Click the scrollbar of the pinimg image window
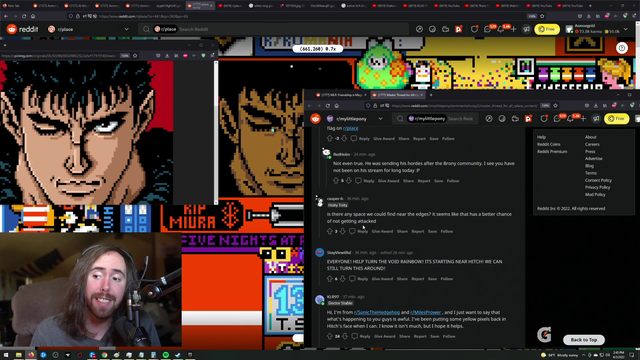Image resolution: width=640 pixels, height=360 pixels. 216,133
